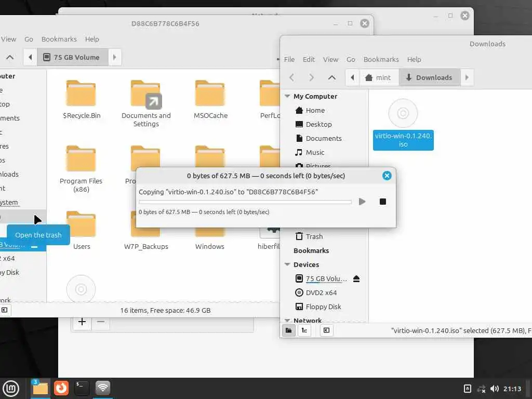Image resolution: width=532 pixels, height=399 pixels.
Task: Close the copy progress dialog
Action: [x=387, y=176]
